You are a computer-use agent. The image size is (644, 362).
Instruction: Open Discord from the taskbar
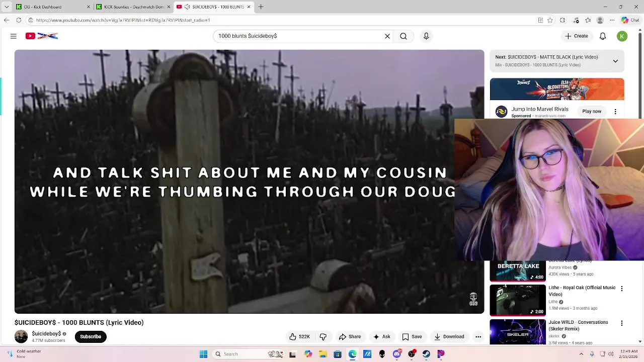point(397,354)
